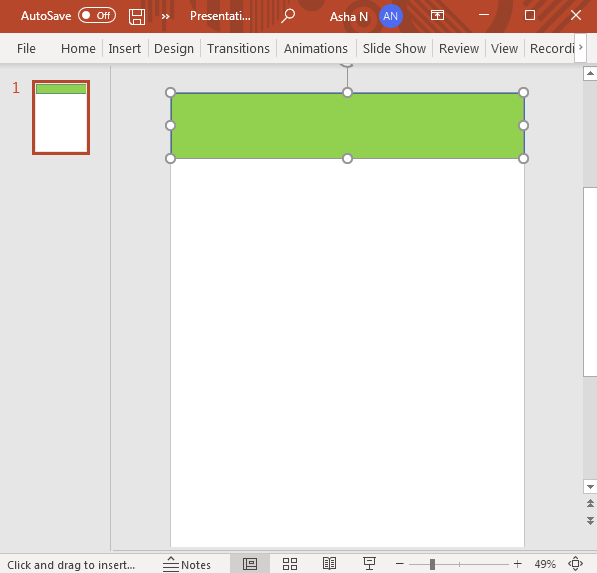Open the File tab
597x573 pixels.
(26, 48)
